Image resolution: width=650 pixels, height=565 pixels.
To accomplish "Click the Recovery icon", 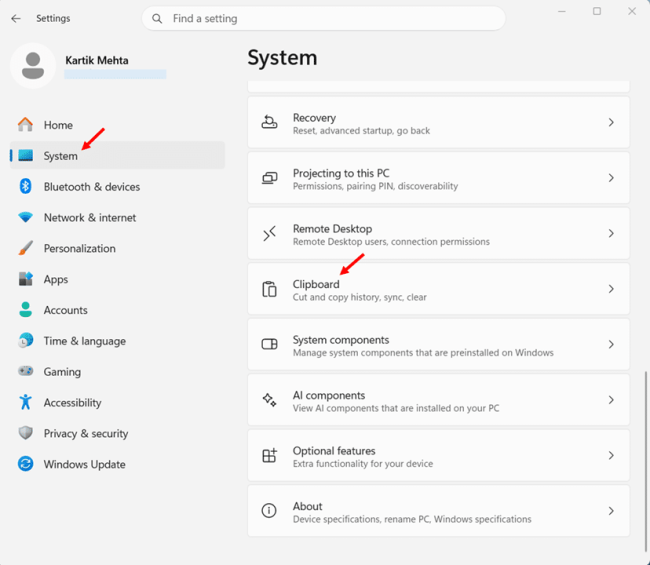I will tap(269, 122).
